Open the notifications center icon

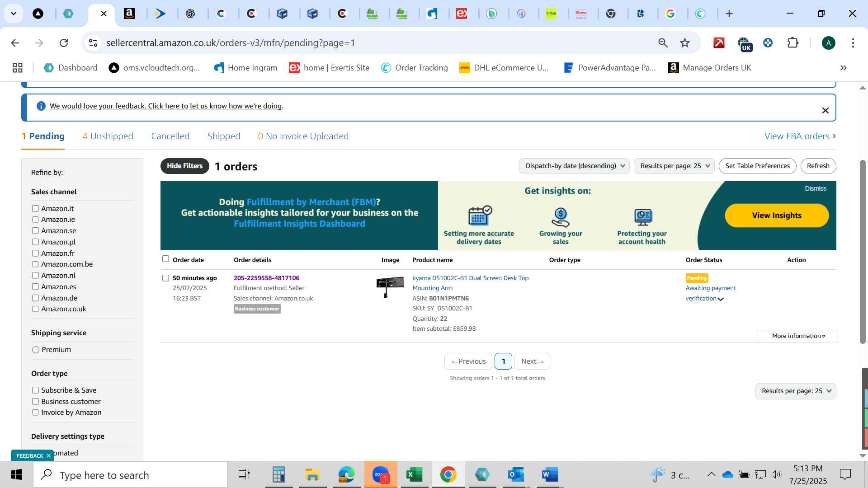point(845,474)
